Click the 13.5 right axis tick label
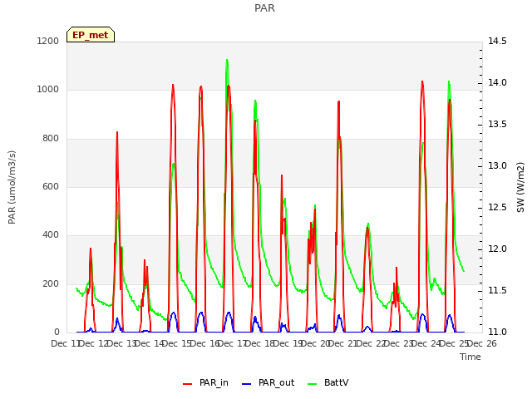This screenshot has height=399, width=532. tap(497, 124)
